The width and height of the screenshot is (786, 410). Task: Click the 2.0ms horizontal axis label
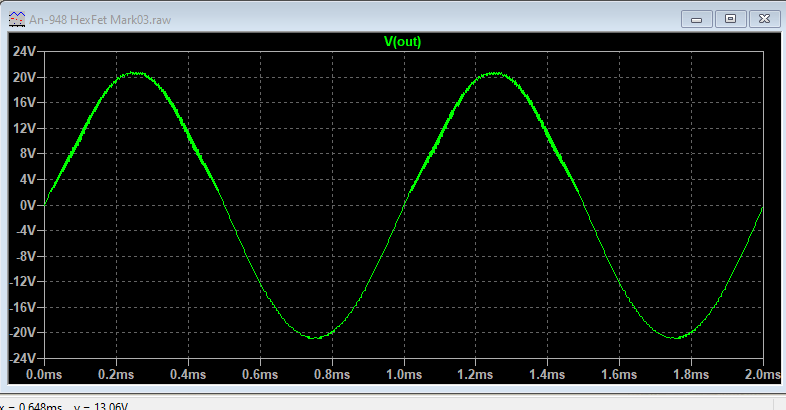[762, 374]
